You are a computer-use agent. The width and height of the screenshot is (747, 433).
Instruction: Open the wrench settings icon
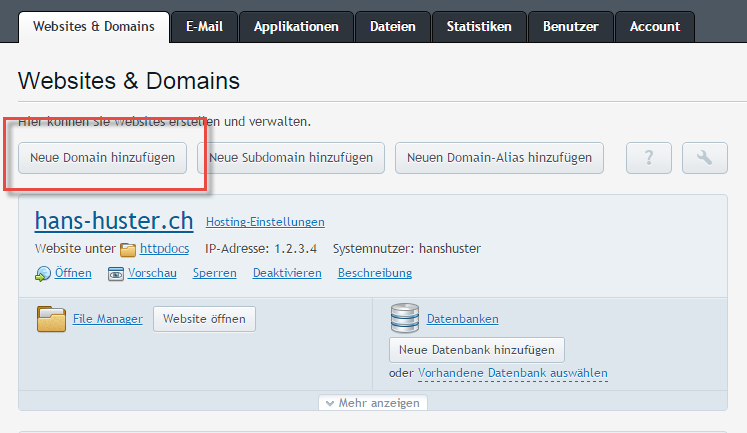pyautogui.click(x=705, y=158)
